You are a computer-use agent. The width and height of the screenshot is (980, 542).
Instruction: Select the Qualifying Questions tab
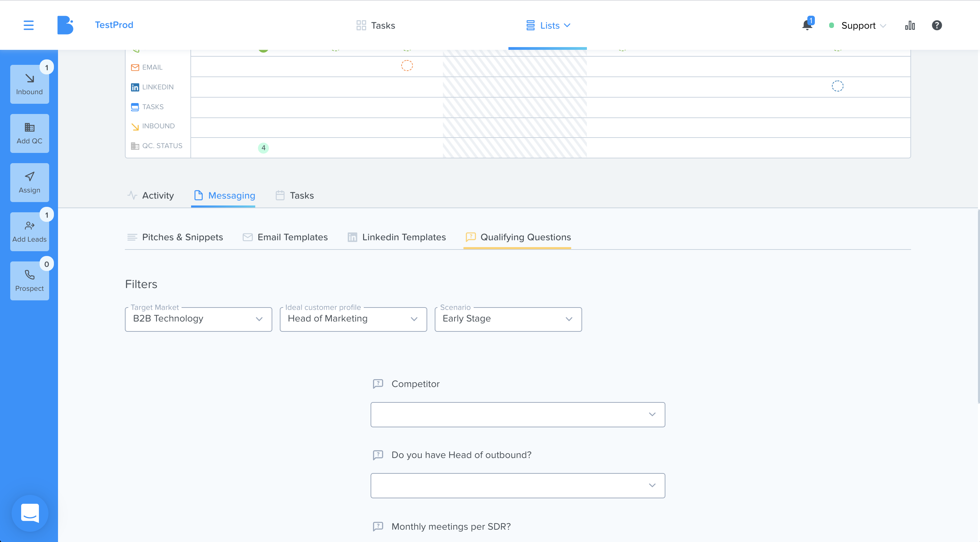(518, 237)
